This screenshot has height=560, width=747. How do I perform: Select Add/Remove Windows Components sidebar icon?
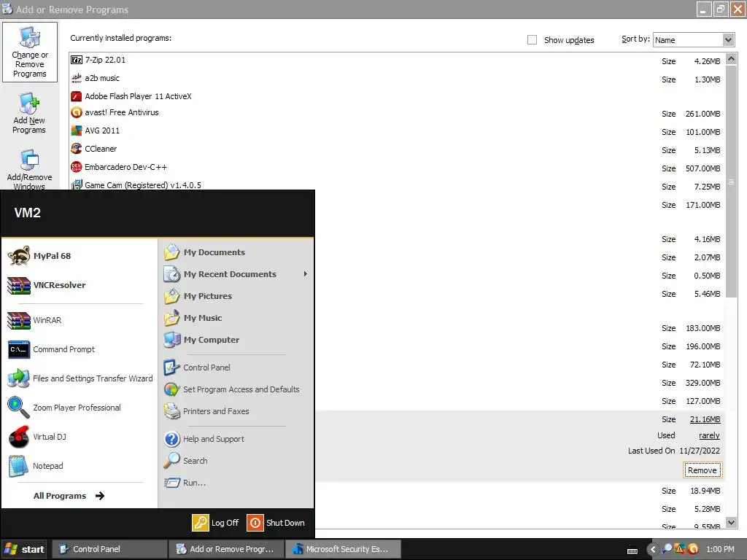click(x=29, y=169)
